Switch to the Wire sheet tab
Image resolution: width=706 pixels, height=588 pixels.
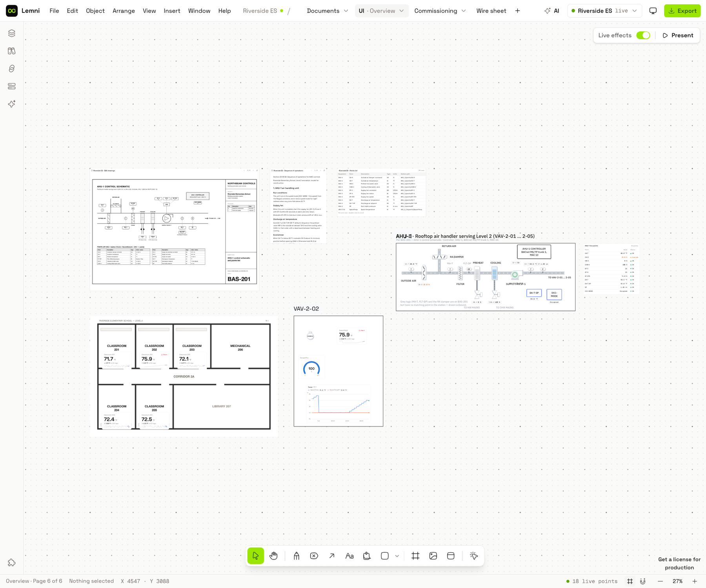[491, 11]
